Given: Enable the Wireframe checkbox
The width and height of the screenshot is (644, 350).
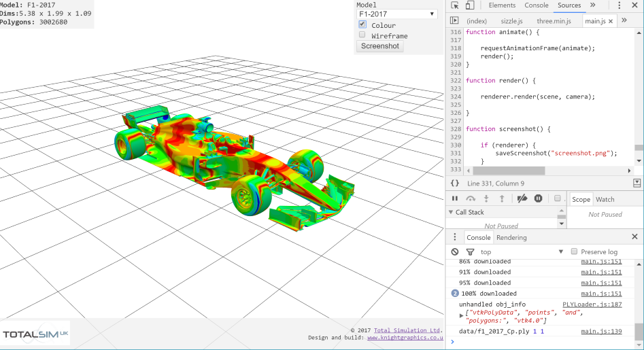Looking at the screenshot, I should pos(362,35).
